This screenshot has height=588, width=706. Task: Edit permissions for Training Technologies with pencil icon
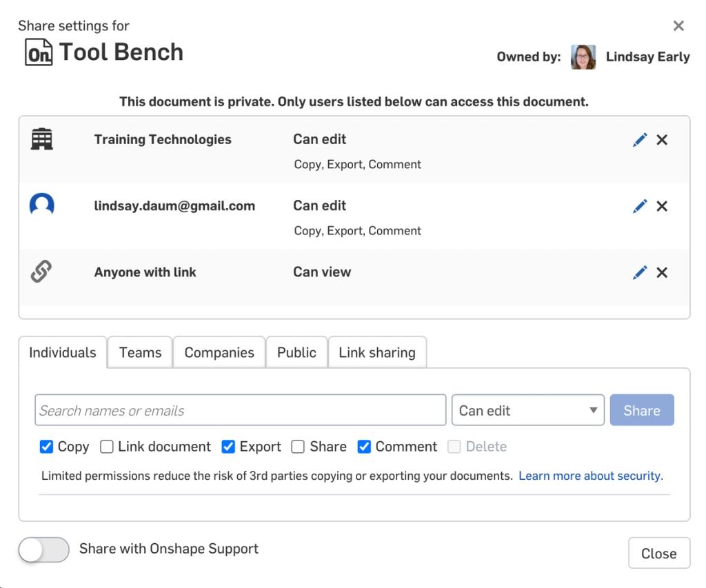pos(640,139)
